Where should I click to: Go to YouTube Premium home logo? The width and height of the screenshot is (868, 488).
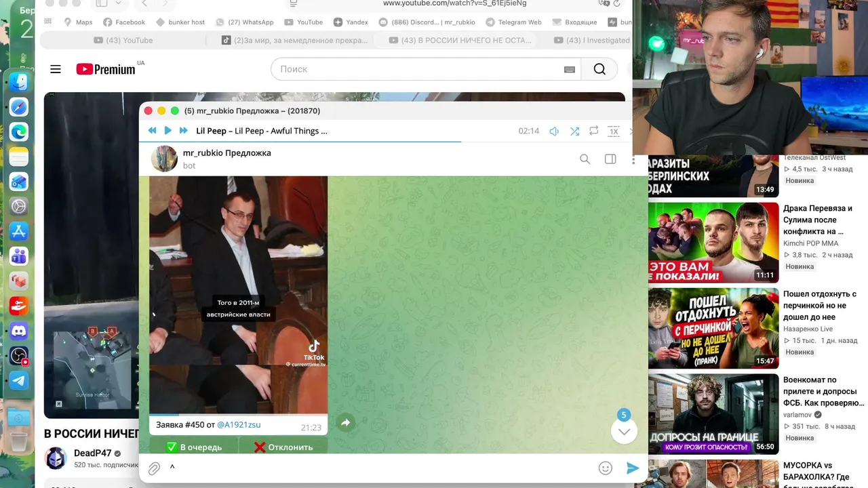[106, 69]
